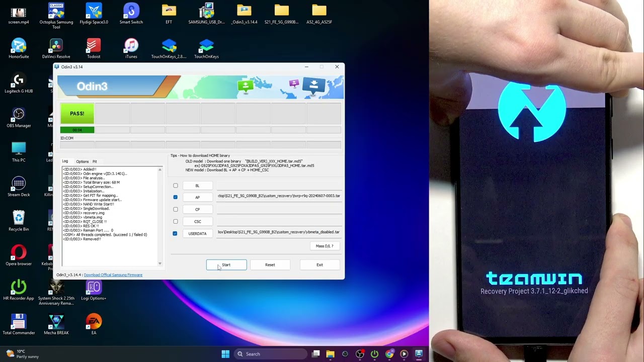Click the log scrollbar down arrow

160,263
